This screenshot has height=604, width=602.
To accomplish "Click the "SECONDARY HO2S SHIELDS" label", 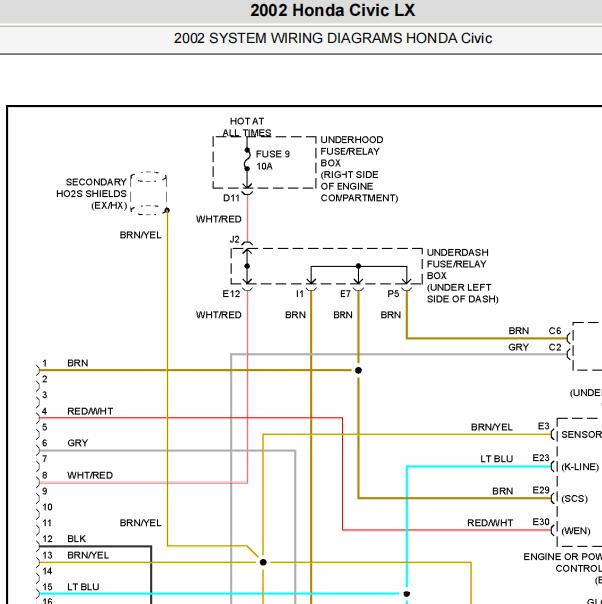I will pos(92,188).
